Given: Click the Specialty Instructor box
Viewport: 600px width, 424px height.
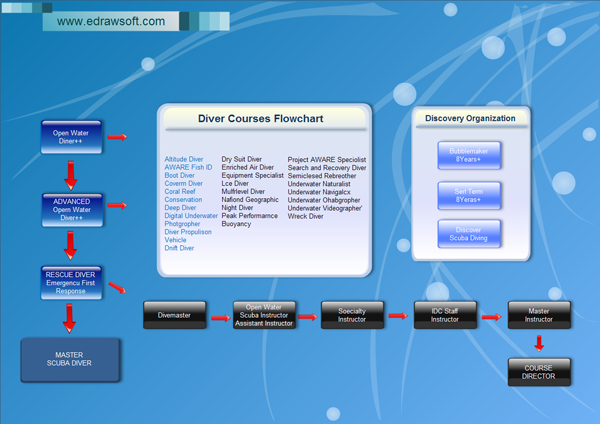Looking at the screenshot, I should tap(352, 315).
